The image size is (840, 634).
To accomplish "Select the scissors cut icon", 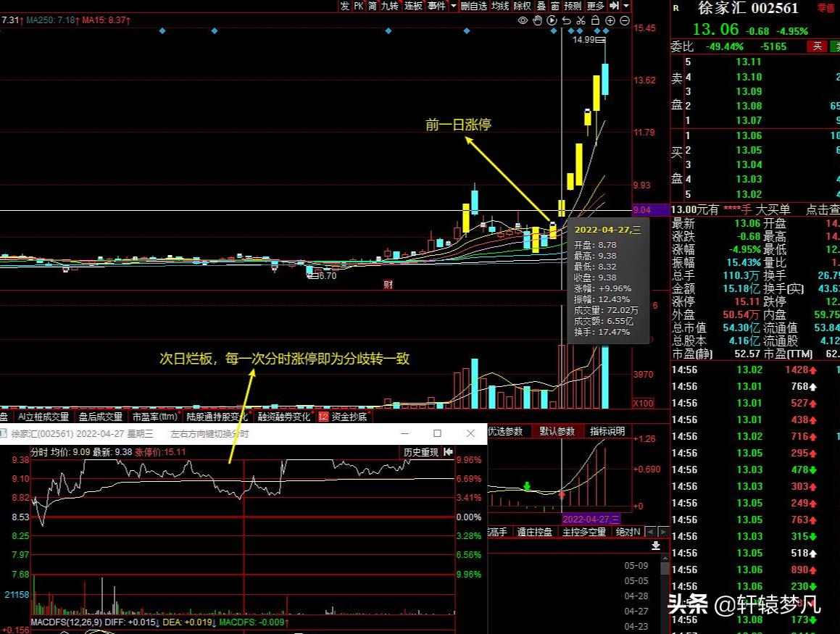I will pos(581,21).
